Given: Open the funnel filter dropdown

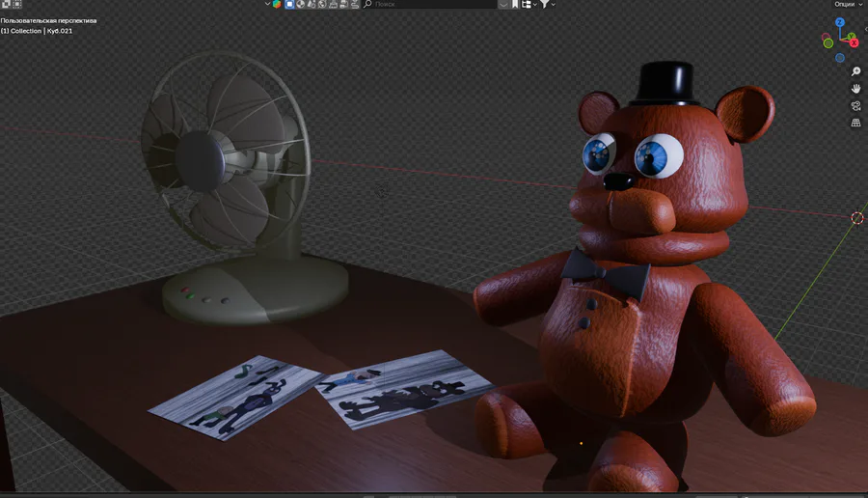Looking at the screenshot, I should 548,4.
